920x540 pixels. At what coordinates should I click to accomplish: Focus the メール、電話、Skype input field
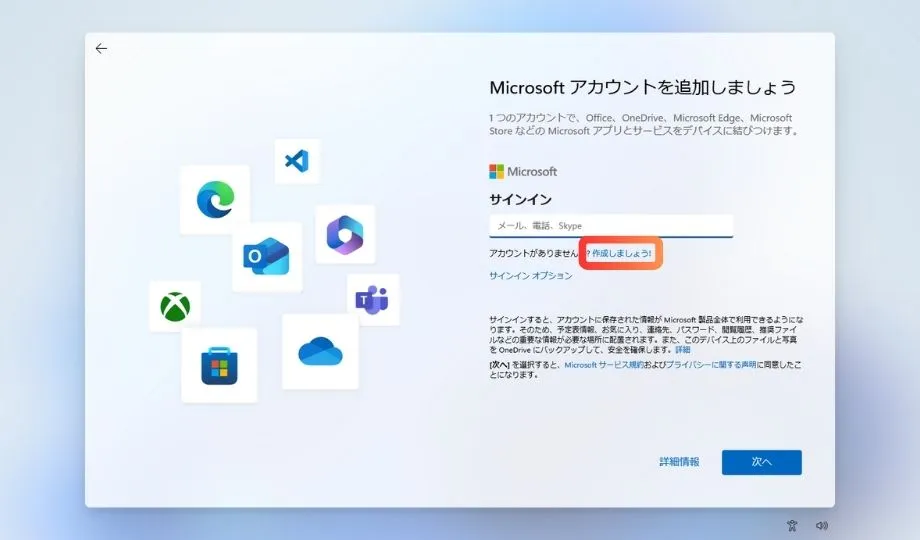click(x=611, y=226)
